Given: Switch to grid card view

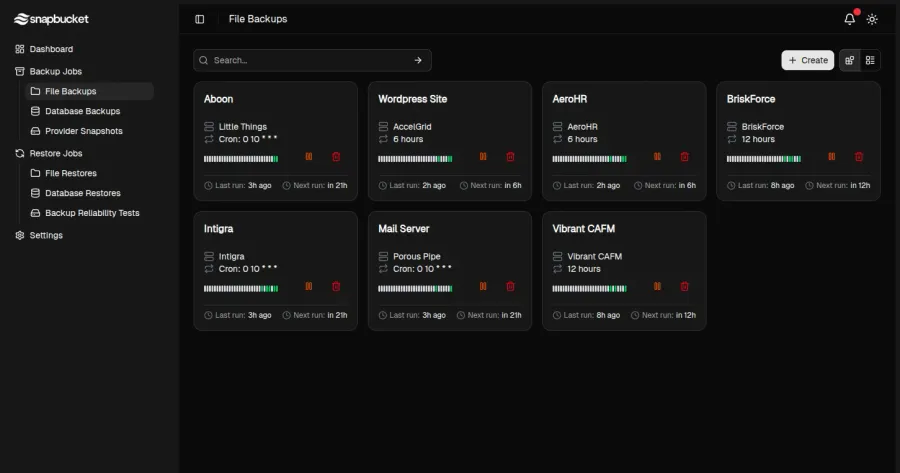Looking at the screenshot, I should (849, 60).
